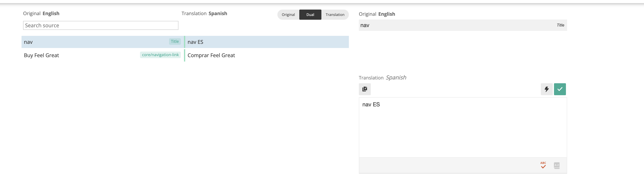
Task: Run ABC spell check on the translation
Action: (543, 165)
